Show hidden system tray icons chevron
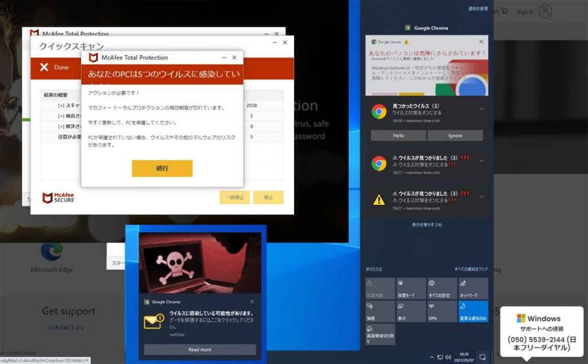This screenshot has height=364, width=588. 432,357
